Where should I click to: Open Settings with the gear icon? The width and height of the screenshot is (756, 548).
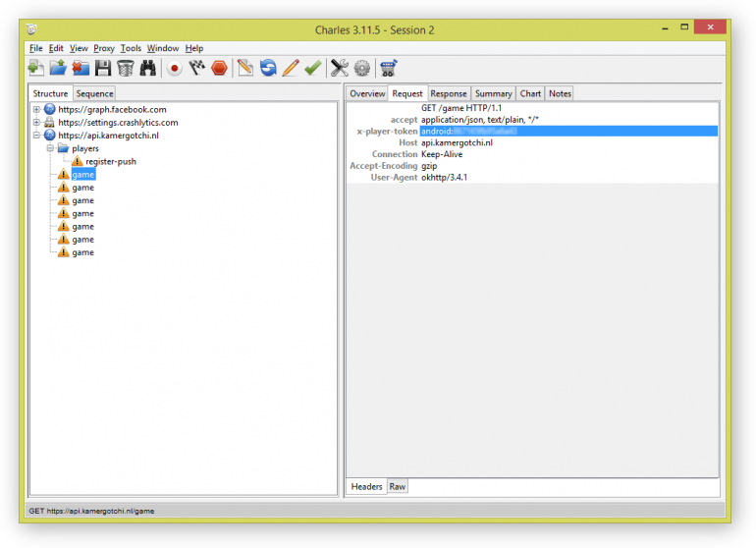click(362, 68)
